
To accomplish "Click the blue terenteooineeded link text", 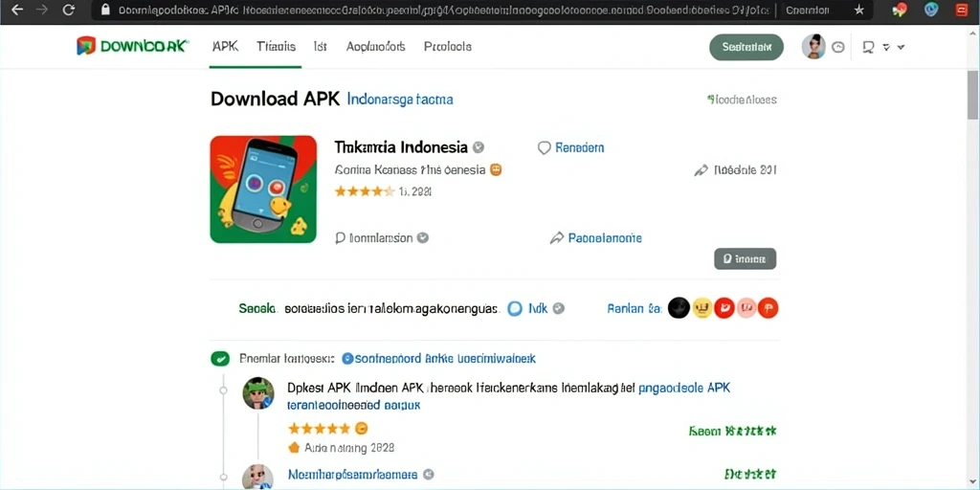I will pos(354,405).
